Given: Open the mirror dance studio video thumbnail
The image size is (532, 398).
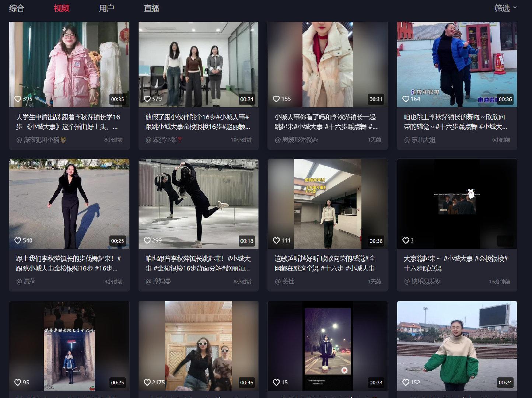Looking at the screenshot, I should (x=199, y=204).
